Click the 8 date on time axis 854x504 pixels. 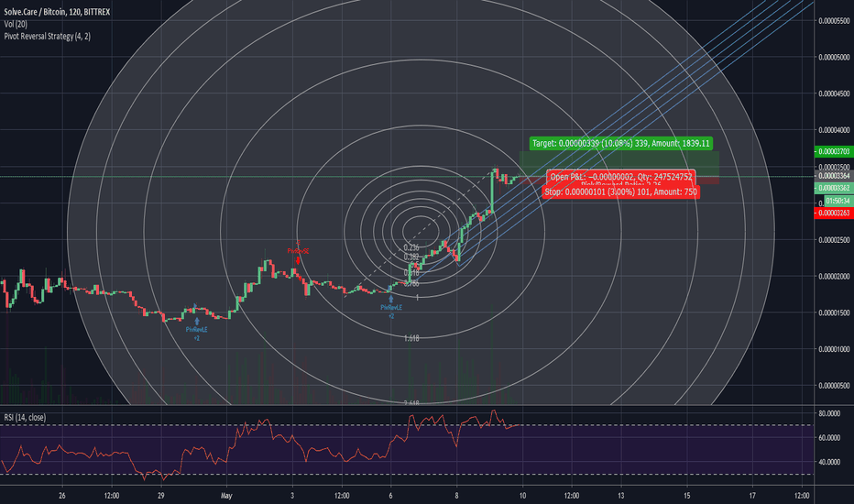click(x=456, y=496)
